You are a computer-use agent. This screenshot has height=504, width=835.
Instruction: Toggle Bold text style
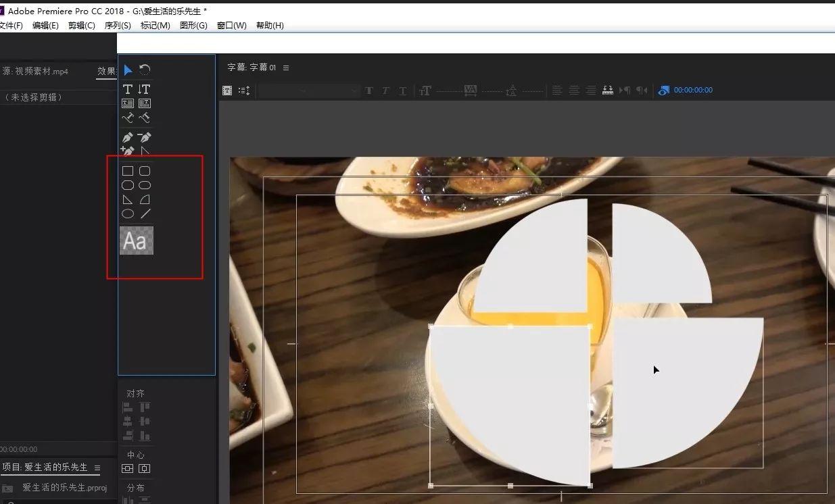click(369, 91)
